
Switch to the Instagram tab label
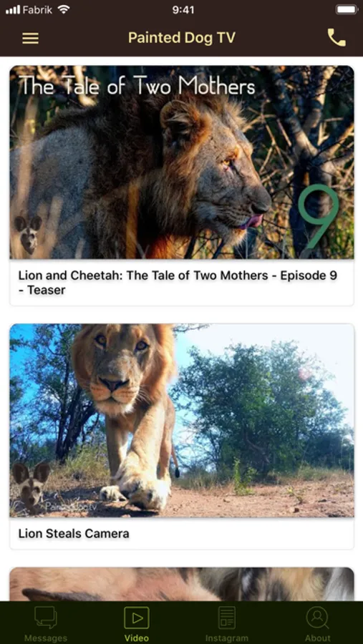[226, 638]
